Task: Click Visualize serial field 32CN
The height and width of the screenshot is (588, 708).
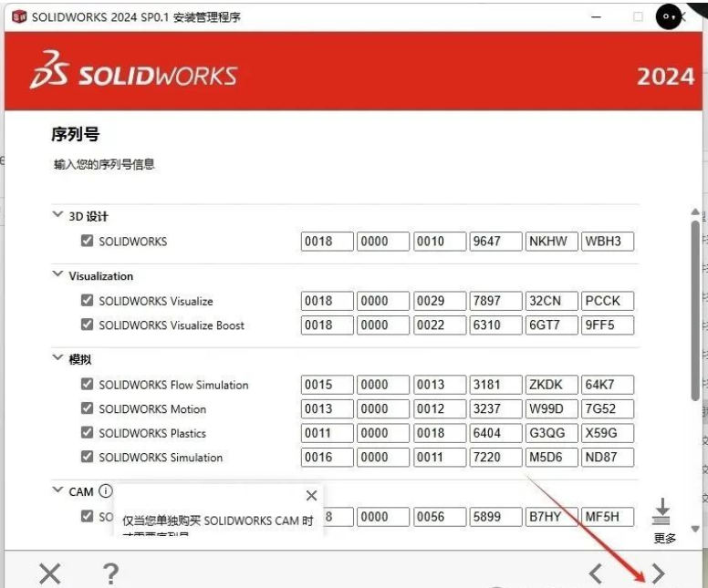Action: [x=551, y=301]
